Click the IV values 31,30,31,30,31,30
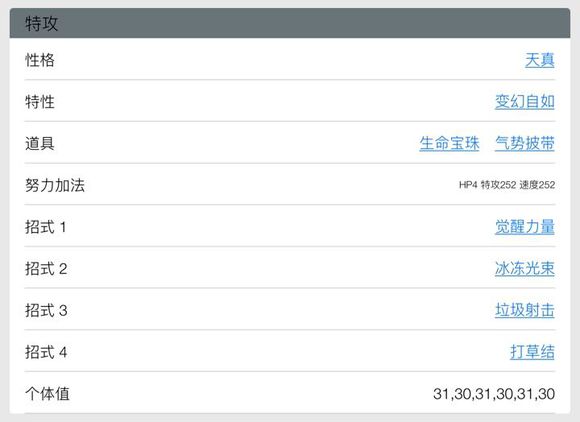580x422 pixels. tap(494, 394)
